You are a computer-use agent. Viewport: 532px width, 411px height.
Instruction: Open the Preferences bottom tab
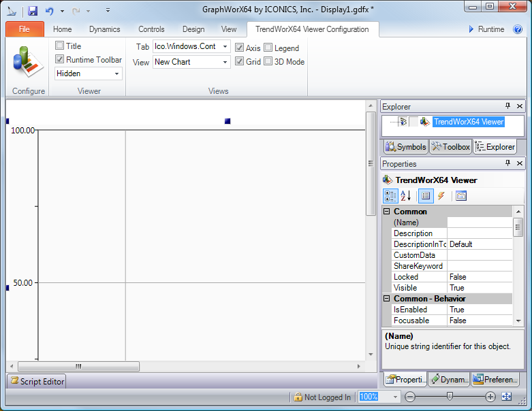coord(495,379)
